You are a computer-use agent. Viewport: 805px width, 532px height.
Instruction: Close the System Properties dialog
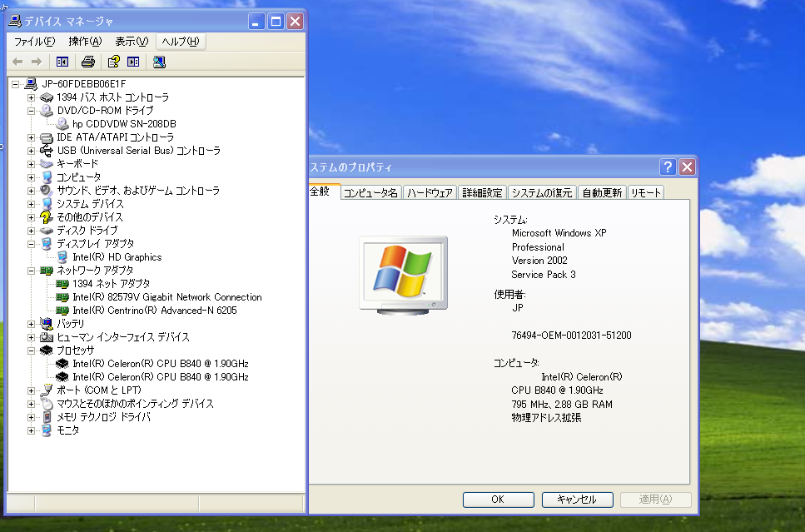click(687, 167)
